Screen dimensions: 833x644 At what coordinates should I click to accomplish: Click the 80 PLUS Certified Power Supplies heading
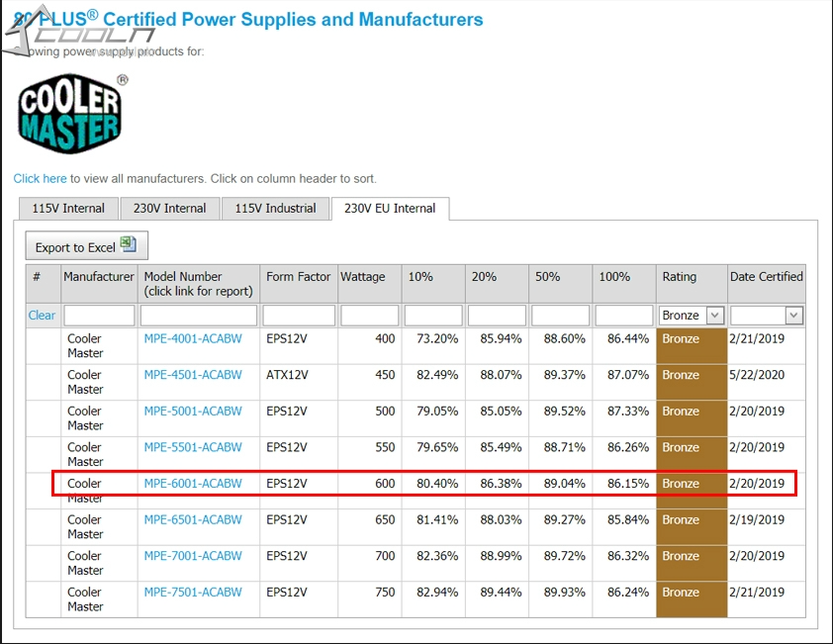(248, 19)
